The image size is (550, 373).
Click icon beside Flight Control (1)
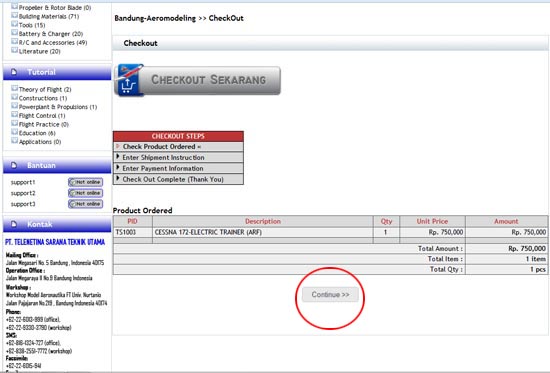point(14,114)
